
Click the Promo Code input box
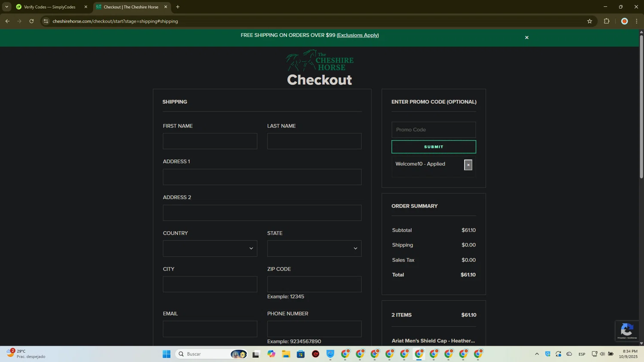coord(434,130)
